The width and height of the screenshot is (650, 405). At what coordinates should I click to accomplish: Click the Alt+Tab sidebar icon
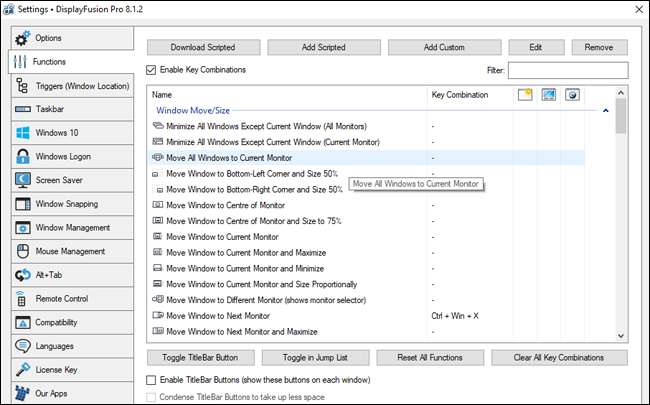(23, 275)
